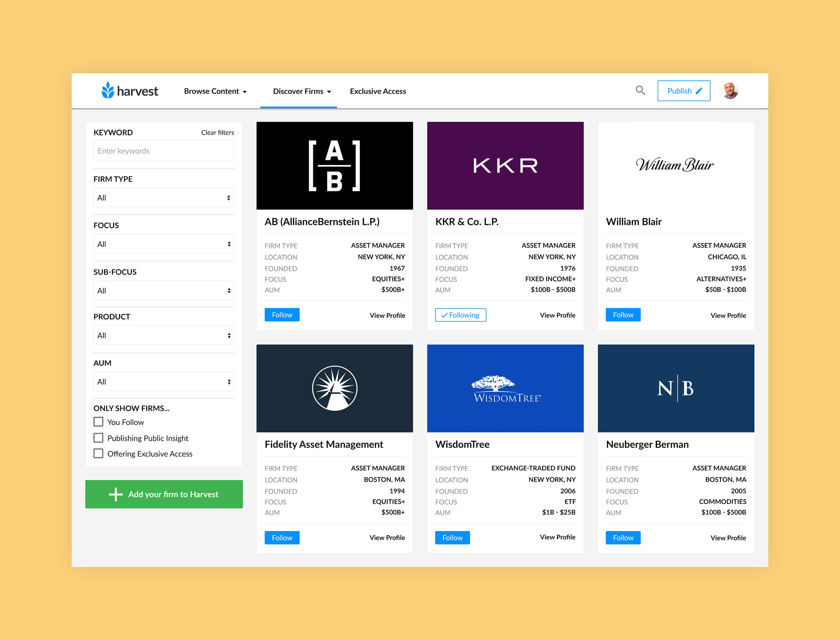Click Add your firm to Harvest
This screenshot has width=840, height=640.
tap(164, 494)
